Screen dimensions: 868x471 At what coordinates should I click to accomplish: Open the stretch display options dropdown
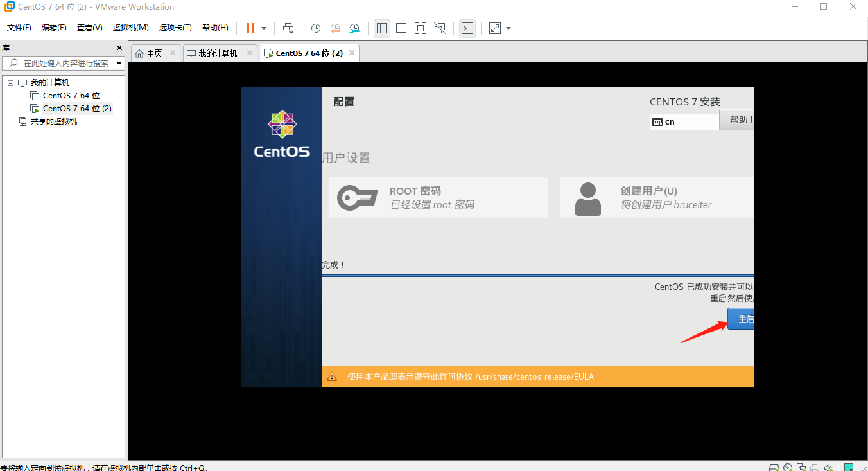[x=508, y=28]
